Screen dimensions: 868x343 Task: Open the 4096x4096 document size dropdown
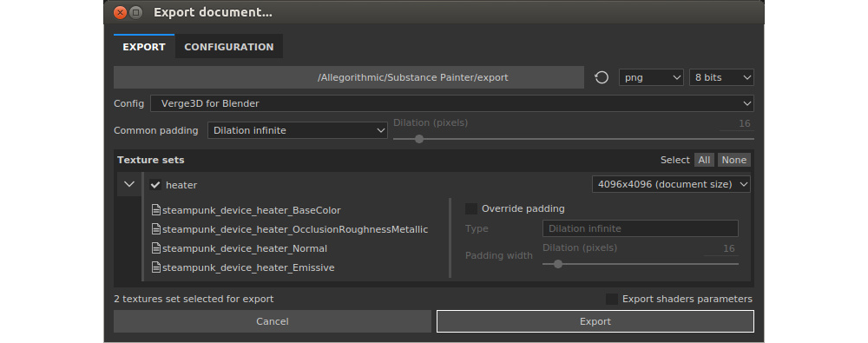(x=671, y=184)
